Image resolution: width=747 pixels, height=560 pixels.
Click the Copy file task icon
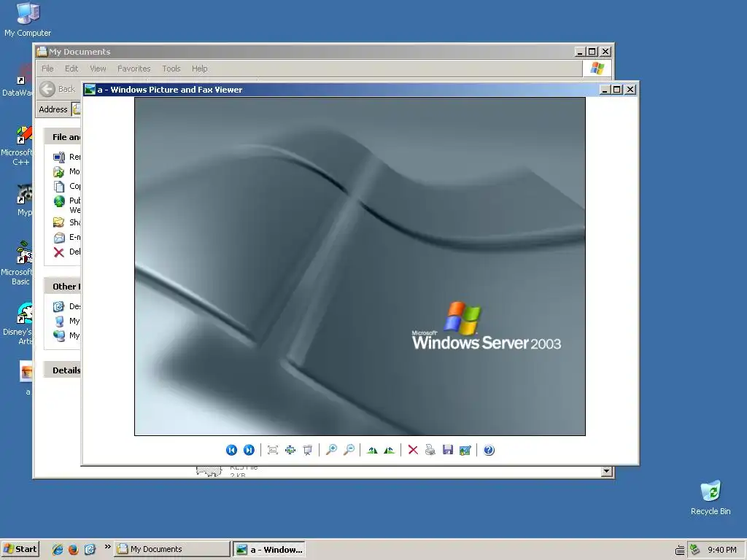(x=59, y=186)
